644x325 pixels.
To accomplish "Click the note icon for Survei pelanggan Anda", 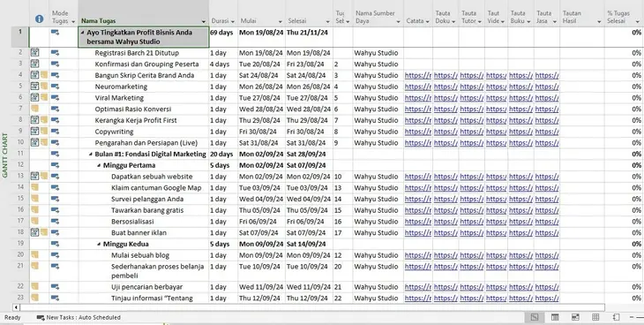I will 35,199.
